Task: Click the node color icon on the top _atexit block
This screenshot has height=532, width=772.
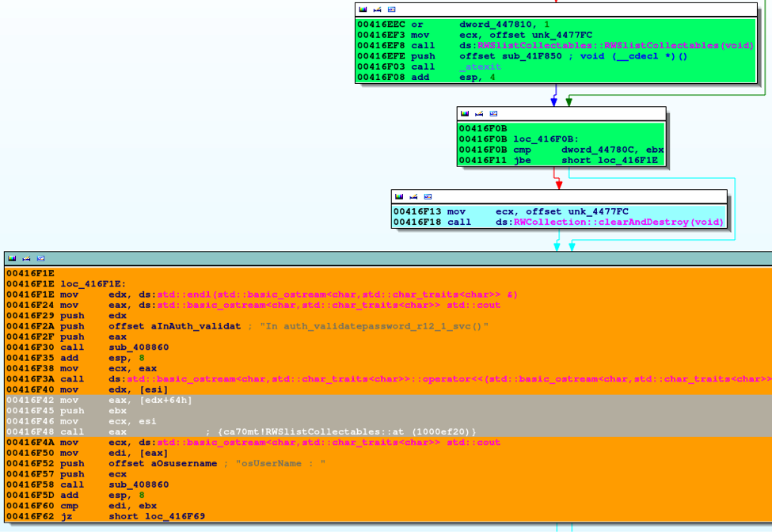Action: point(363,9)
